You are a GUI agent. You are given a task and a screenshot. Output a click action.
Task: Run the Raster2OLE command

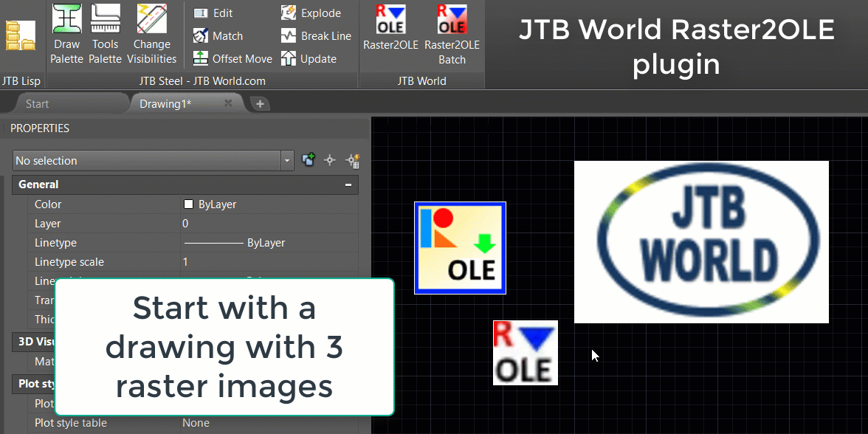pos(391,29)
